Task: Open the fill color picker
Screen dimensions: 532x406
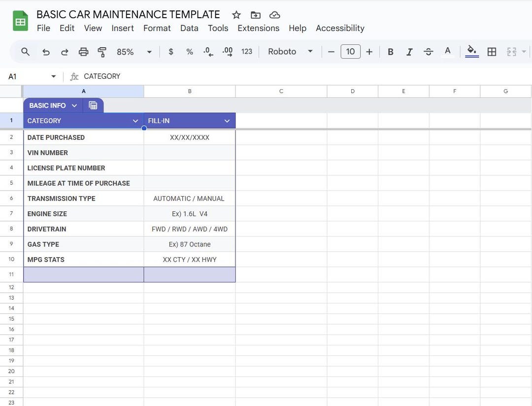Action: tap(471, 52)
